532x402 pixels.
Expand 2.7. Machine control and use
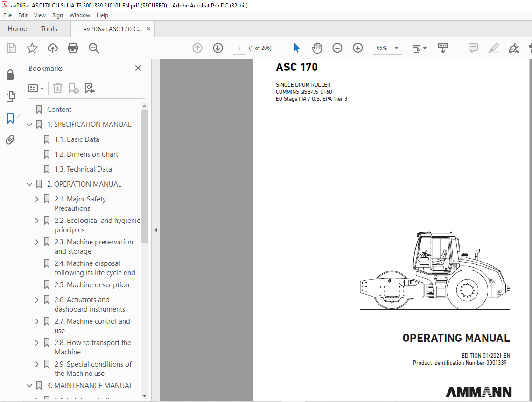37,321
